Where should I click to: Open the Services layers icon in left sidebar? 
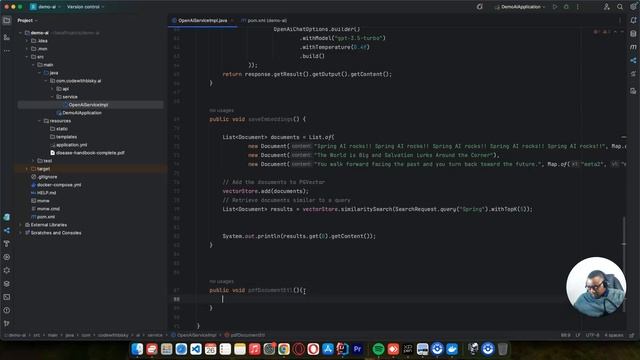tap(7, 284)
